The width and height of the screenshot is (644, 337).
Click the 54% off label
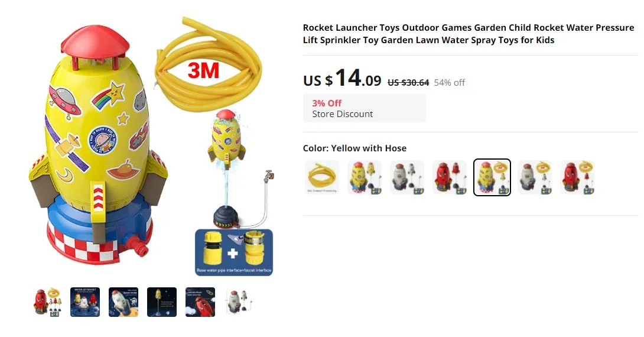[x=449, y=83]
